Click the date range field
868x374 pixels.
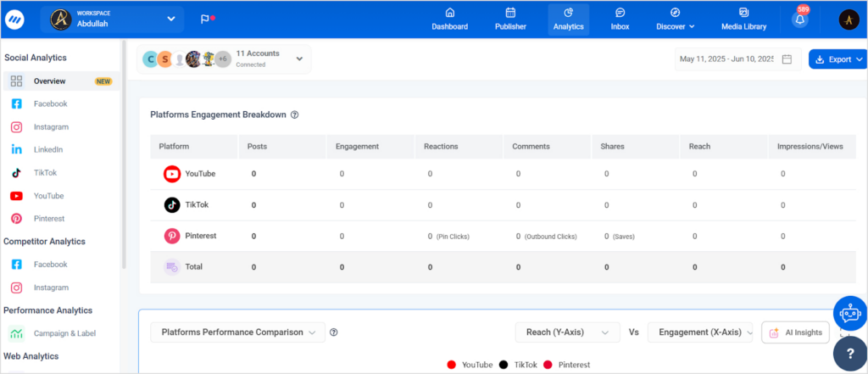click(x=738, y=59)
